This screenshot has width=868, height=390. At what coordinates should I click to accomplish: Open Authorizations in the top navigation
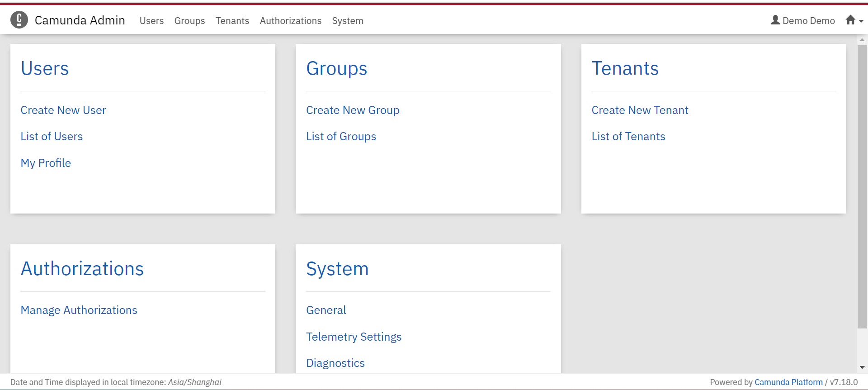pyautogui.click(x=291, y=21)
